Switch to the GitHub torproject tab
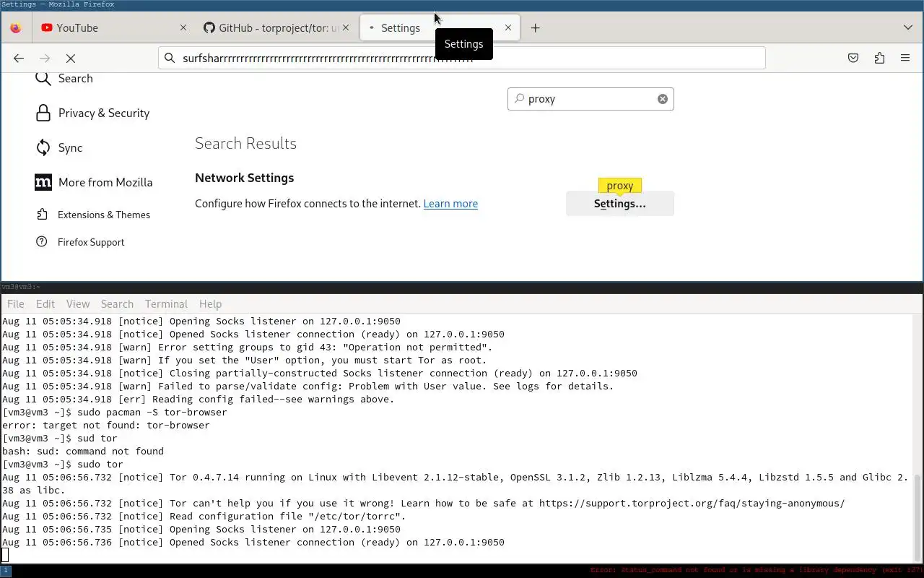 pos(277,28)
